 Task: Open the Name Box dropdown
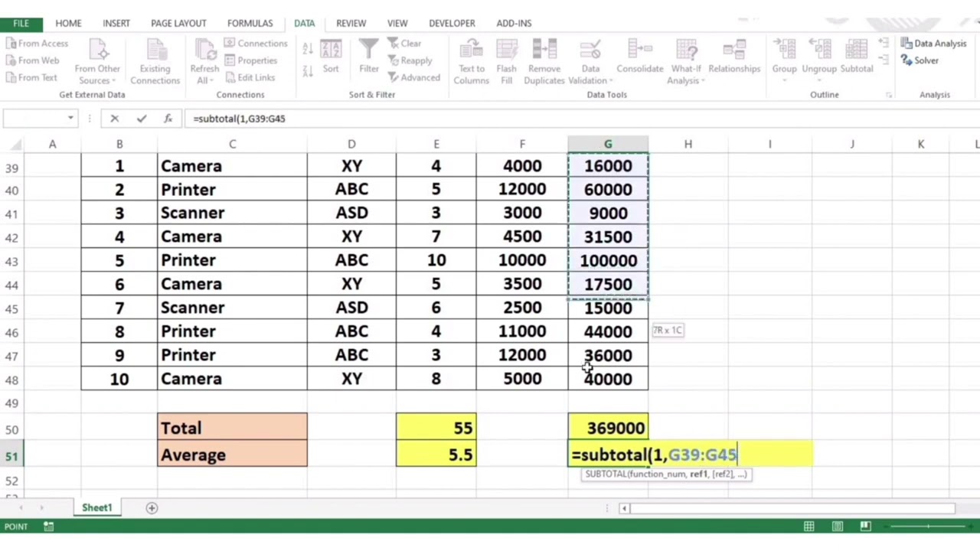tap(70, 119)
